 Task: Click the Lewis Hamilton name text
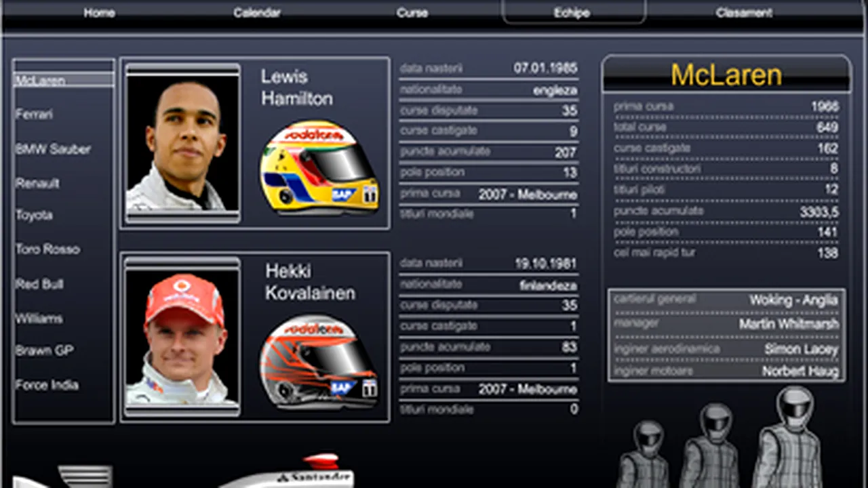point(297,87)
